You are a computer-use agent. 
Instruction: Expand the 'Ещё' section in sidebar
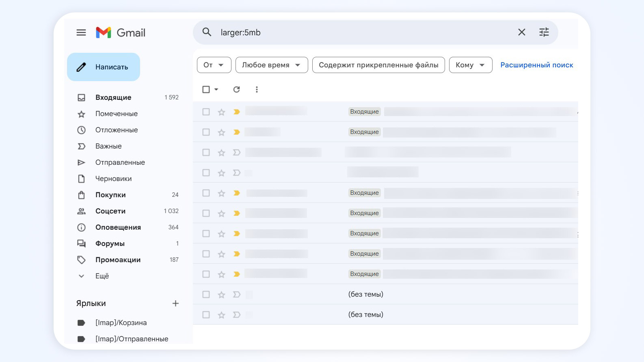point(102,276)
